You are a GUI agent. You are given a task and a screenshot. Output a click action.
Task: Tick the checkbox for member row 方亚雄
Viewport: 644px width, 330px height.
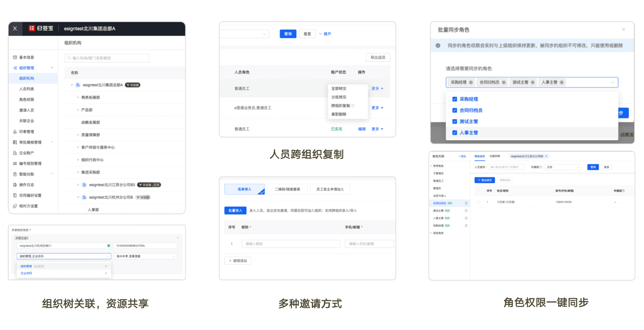click(x=478, y=202)
